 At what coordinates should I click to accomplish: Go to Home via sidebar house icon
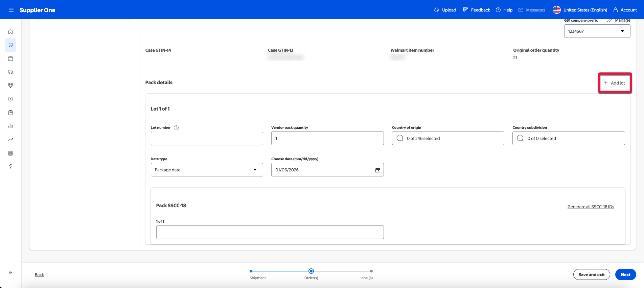point(10,31)
